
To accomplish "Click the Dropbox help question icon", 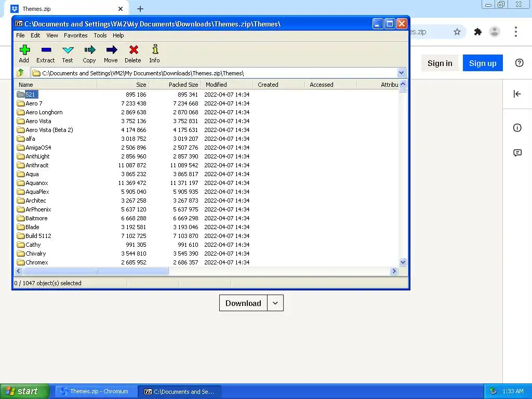I will click(519, 63).
